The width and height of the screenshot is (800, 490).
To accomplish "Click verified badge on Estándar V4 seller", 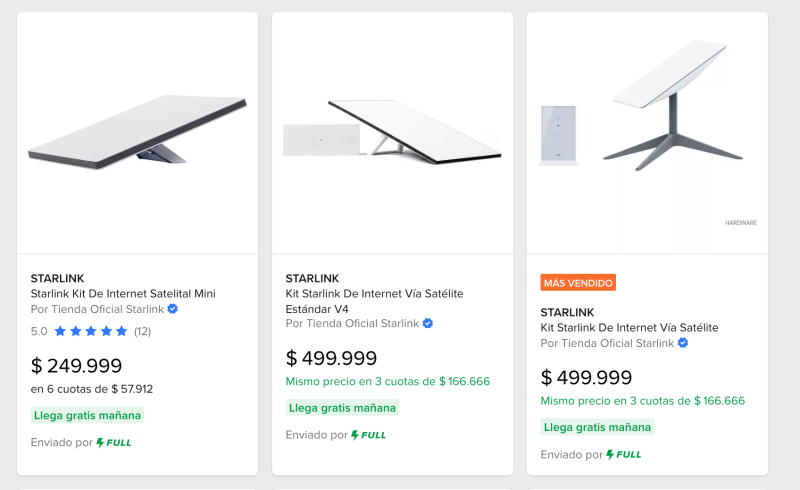I will click(428, 324).
